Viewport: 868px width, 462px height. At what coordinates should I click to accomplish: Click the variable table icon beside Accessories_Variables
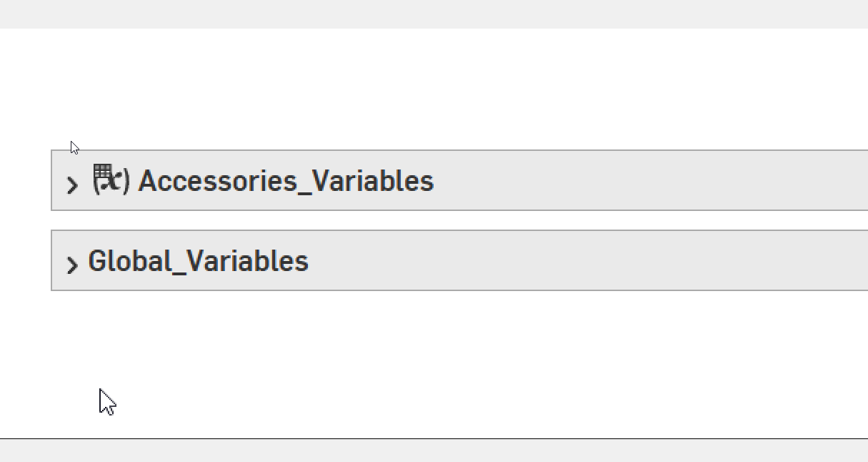[x=111, y=180]
